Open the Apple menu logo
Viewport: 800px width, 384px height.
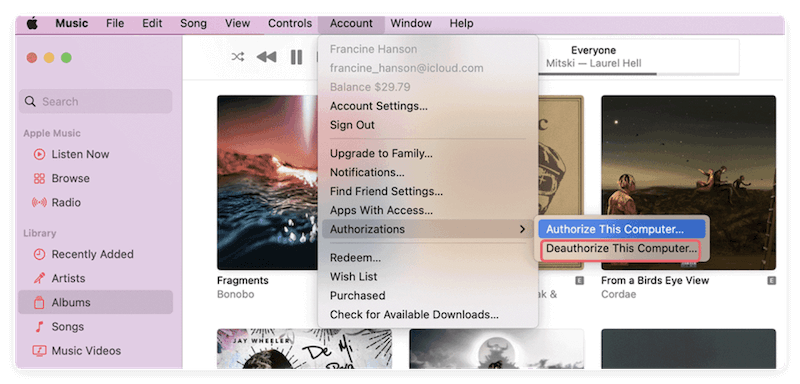tap(32, 23)
